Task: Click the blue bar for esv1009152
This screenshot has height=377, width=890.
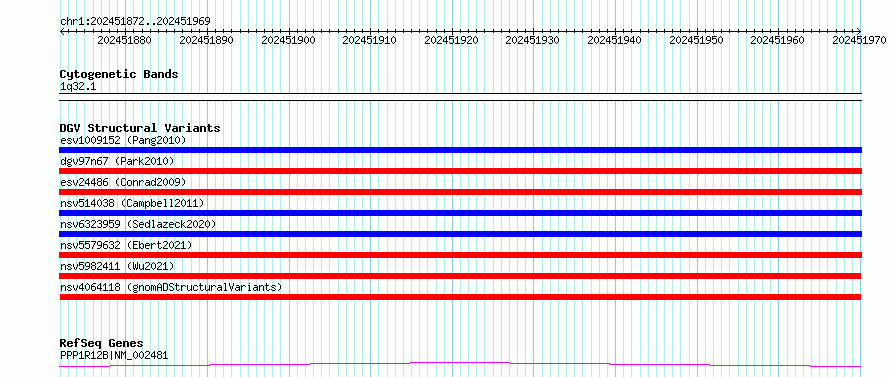Action: pos(460,150)
